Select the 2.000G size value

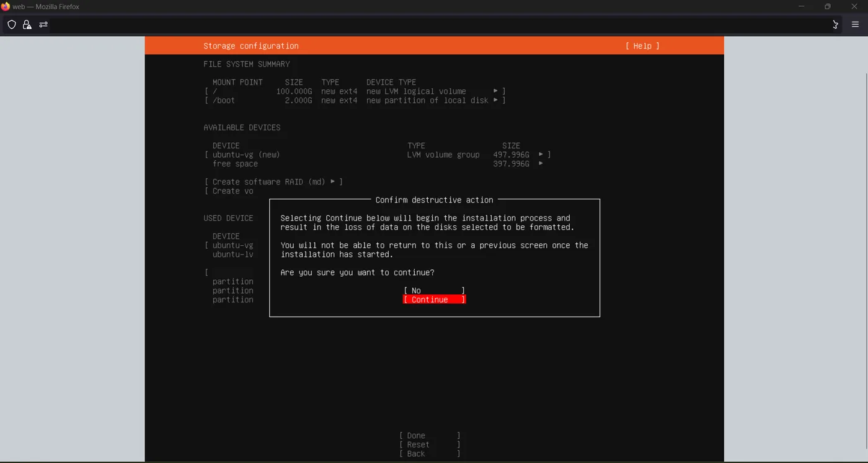pyautogui.click(x=298, y=100)
